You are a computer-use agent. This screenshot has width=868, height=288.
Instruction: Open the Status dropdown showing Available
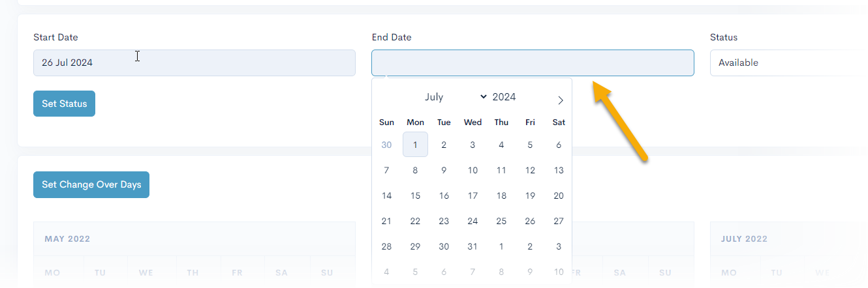790,63
